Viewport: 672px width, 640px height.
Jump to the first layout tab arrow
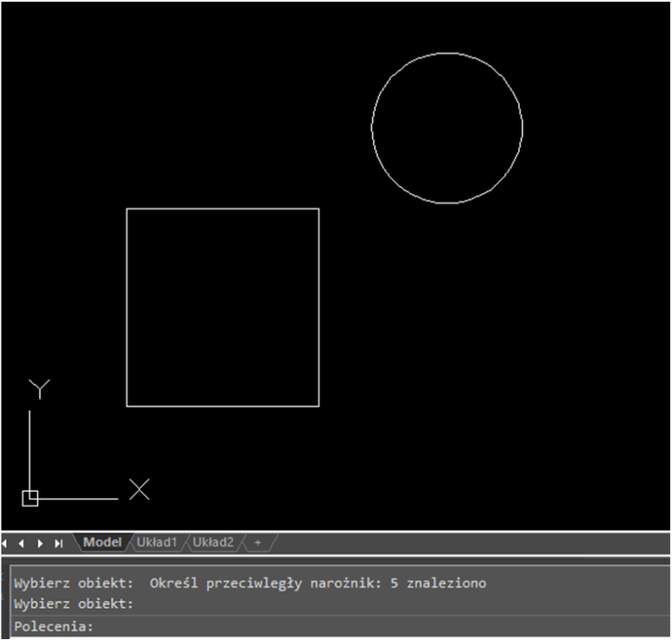click(5, 543)
